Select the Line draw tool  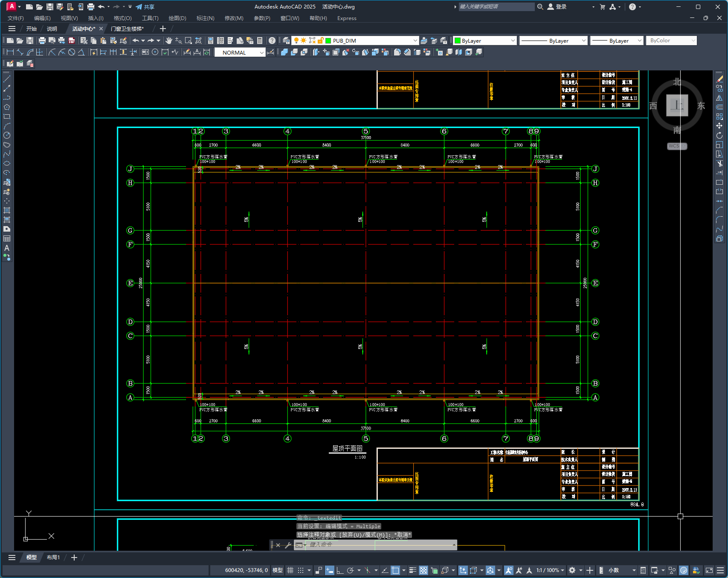tap(7, 79)
